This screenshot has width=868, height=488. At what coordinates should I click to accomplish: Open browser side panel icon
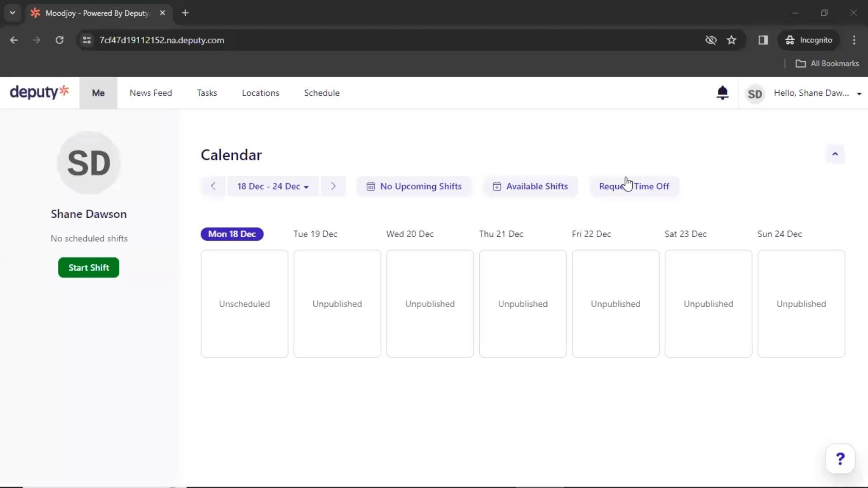pos(763,40)
